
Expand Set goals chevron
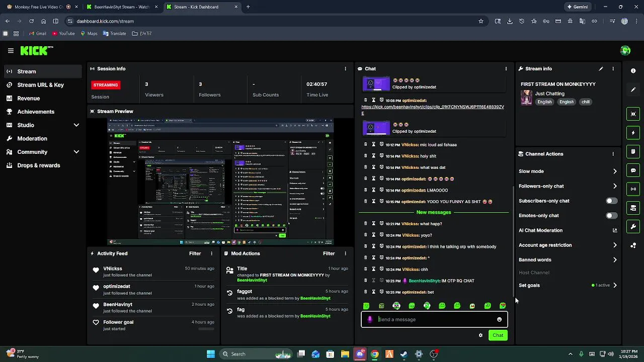point(615,285)
